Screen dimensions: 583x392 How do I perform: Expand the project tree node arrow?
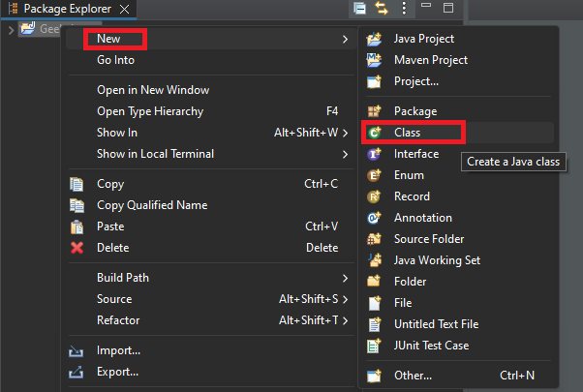point(11,29)
